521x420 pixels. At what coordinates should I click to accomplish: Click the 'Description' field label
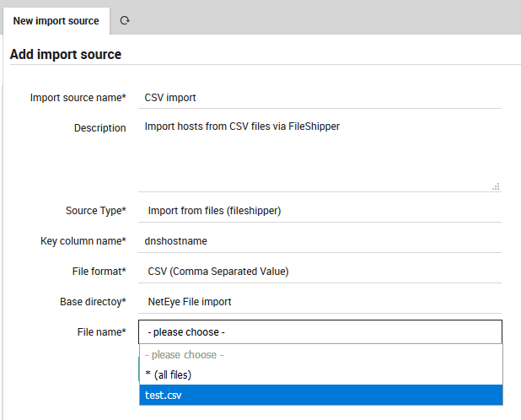(x=99, y=128)
